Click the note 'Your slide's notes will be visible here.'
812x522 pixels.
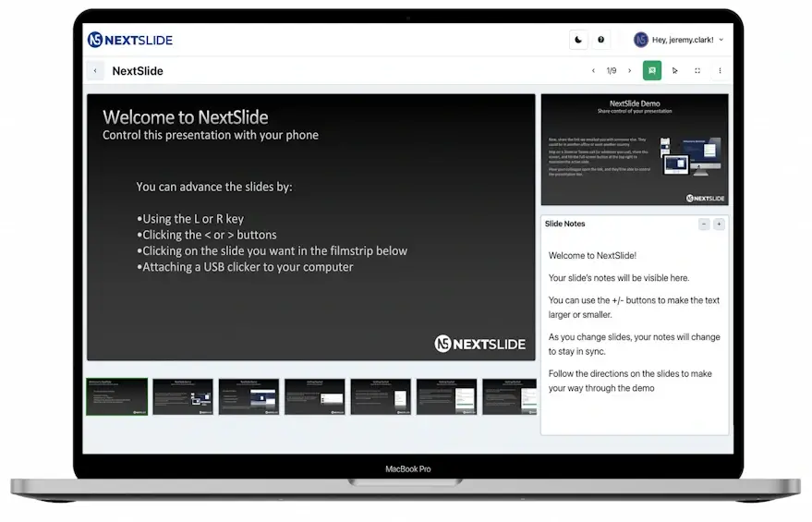(619, 278)
